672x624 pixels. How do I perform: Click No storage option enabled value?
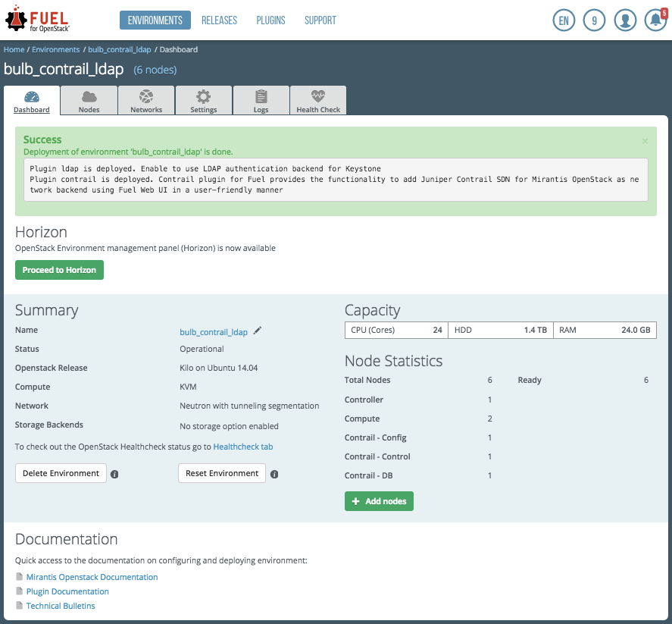(229, 426)
